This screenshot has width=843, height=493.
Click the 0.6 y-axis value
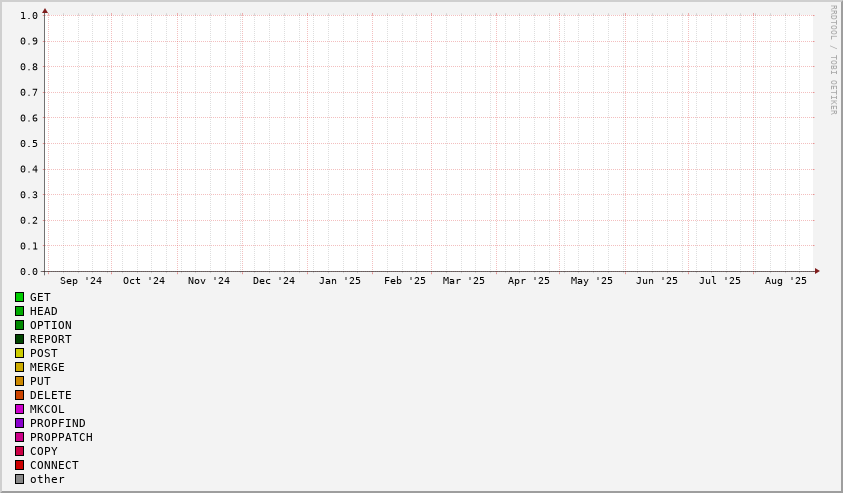[x=29, y=118]
